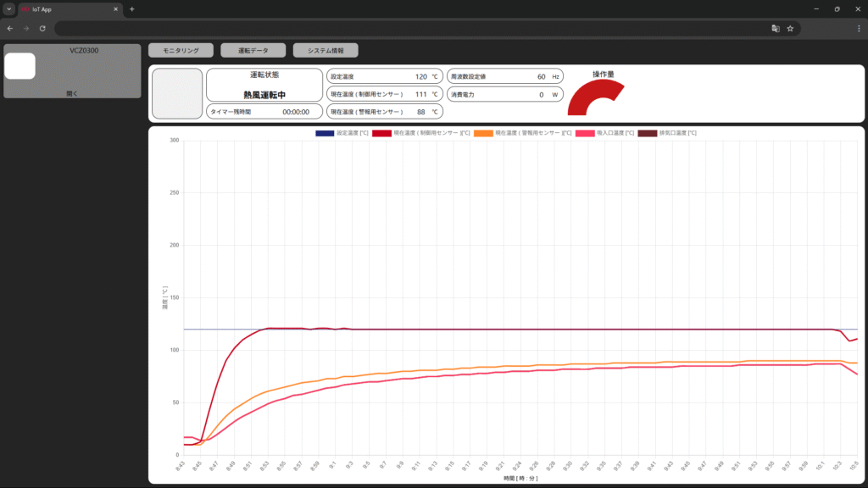Click the browser address bar
This screenshot has height=488, width=868.
(x=407, y=28)
